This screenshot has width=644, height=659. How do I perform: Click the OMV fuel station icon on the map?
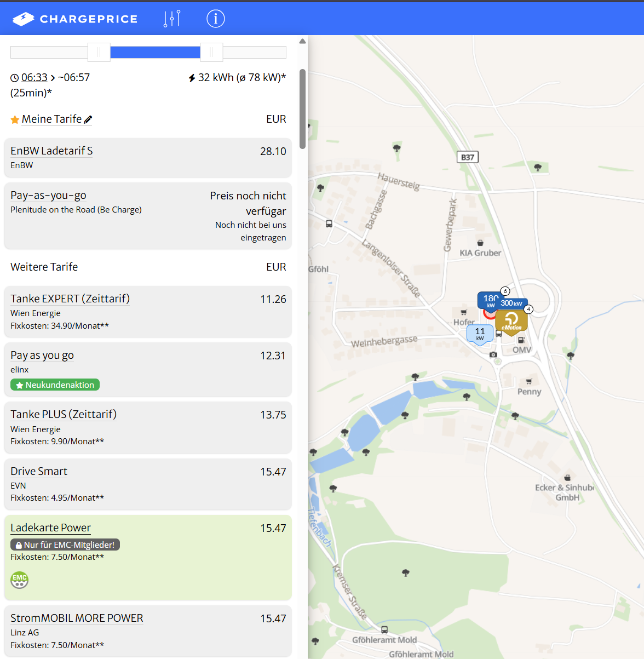pyautogui.click(x=521, y=340)
